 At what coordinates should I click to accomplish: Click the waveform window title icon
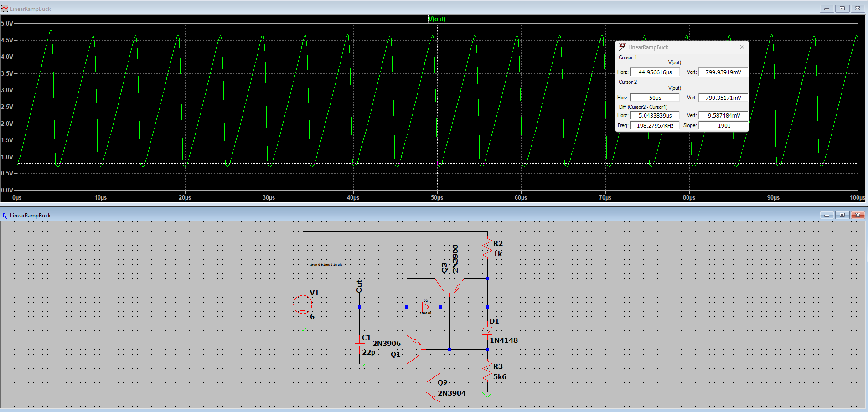pyautogui.click(x=5, y=9)
